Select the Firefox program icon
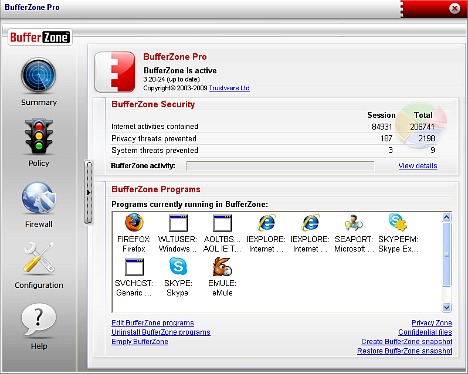468x374 pixels. click(134, 223)
